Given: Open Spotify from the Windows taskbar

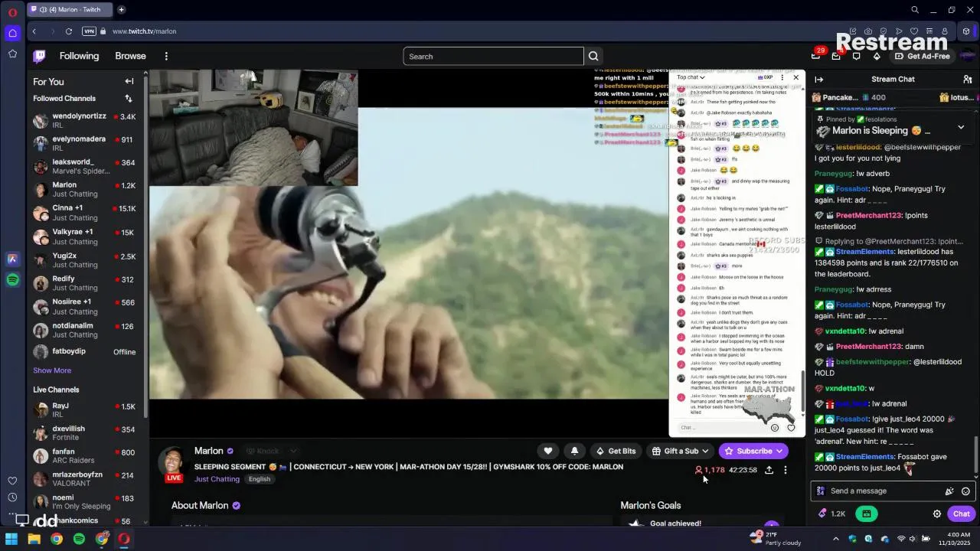Looking at the screenshot, I should [x=79, y=539].
